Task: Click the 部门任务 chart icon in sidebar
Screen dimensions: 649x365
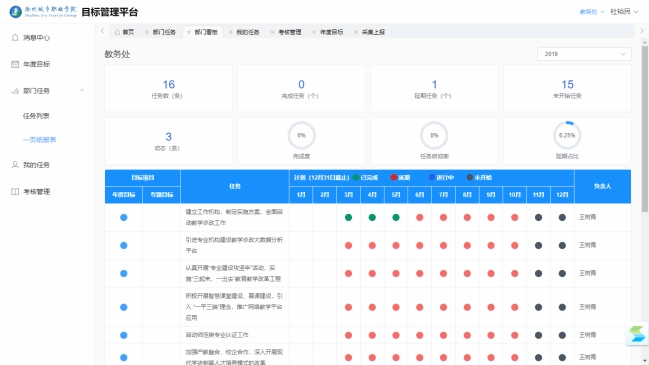Action: coord(15,91)
